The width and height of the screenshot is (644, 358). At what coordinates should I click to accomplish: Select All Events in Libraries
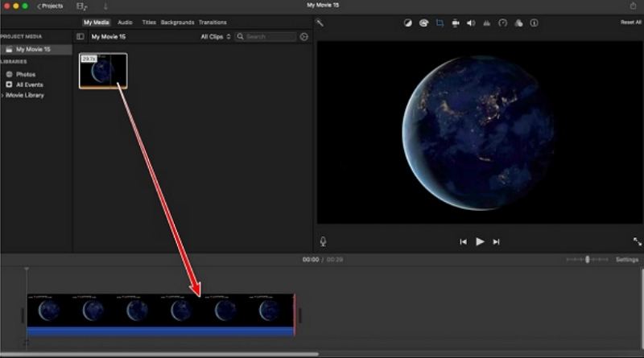tap(29, 84)
